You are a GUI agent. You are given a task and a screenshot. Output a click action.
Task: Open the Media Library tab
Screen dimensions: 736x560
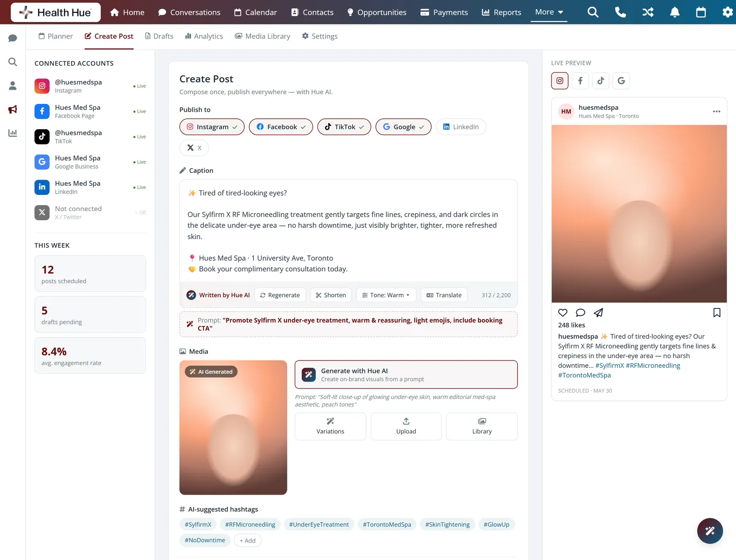263,36
